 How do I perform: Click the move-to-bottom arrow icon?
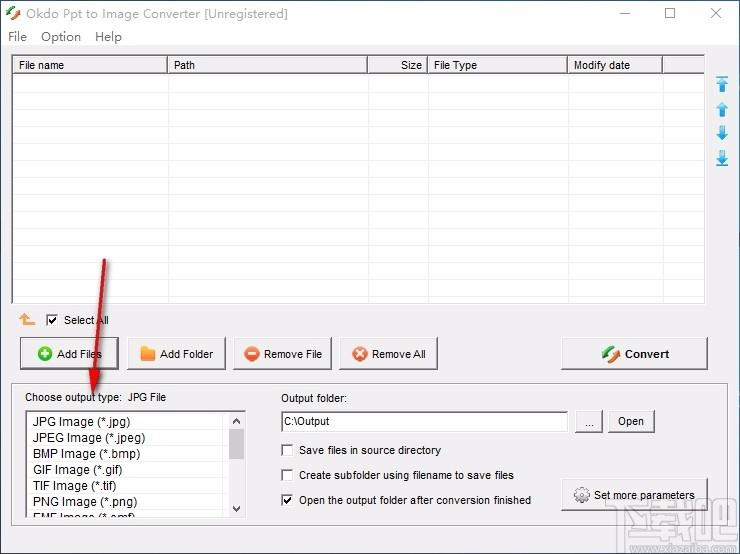pos(722,158)
